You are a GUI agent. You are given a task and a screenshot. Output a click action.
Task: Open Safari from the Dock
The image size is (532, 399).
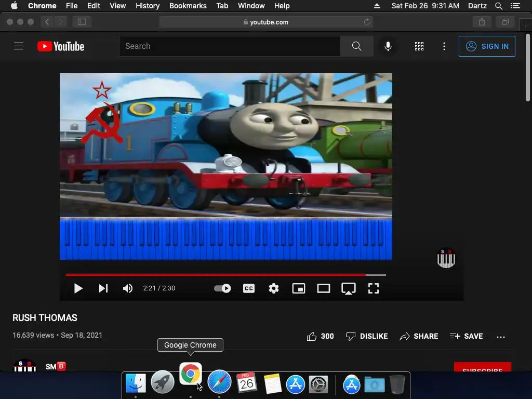[219, 382]
